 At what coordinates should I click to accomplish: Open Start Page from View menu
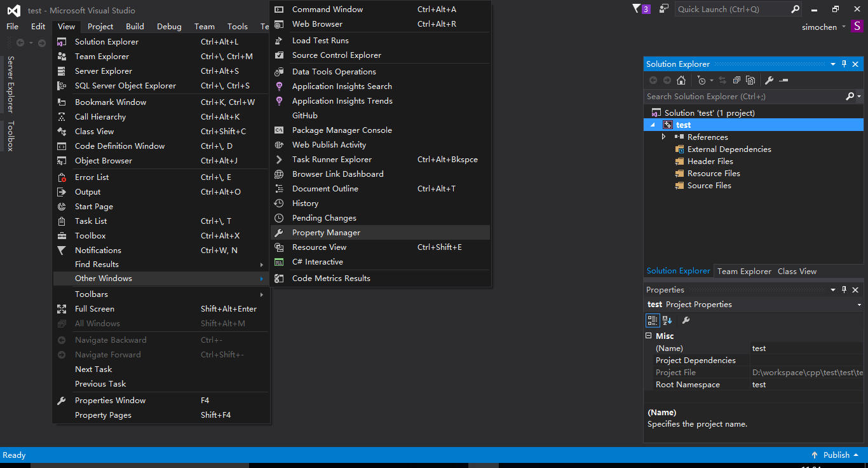point(161,207)
